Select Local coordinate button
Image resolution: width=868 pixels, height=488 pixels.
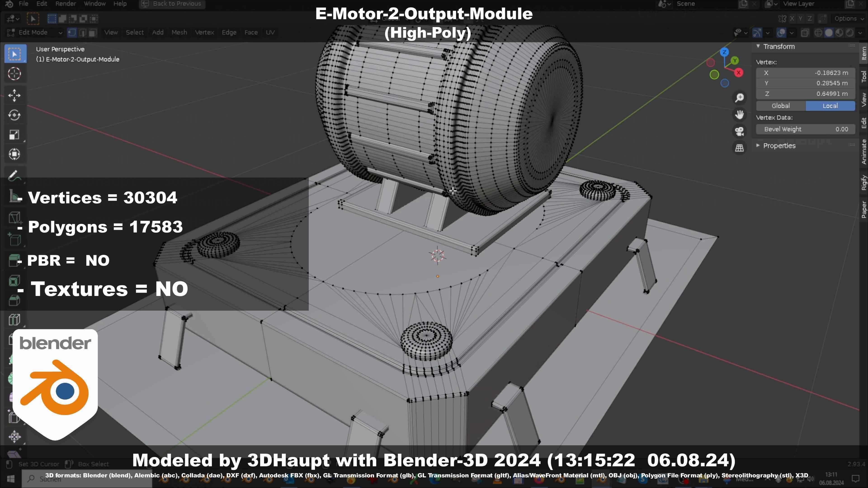(830, 106)
